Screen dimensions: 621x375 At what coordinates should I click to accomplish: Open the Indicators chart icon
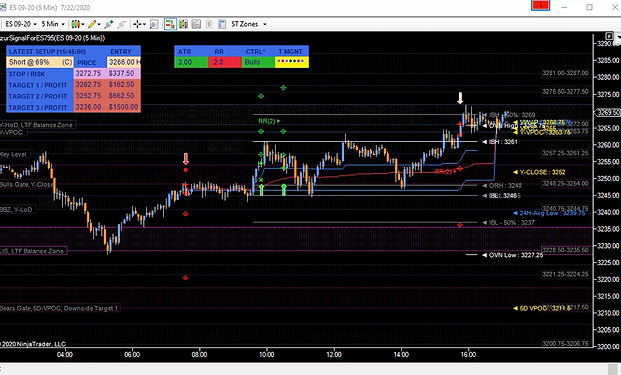click(196, 24)
